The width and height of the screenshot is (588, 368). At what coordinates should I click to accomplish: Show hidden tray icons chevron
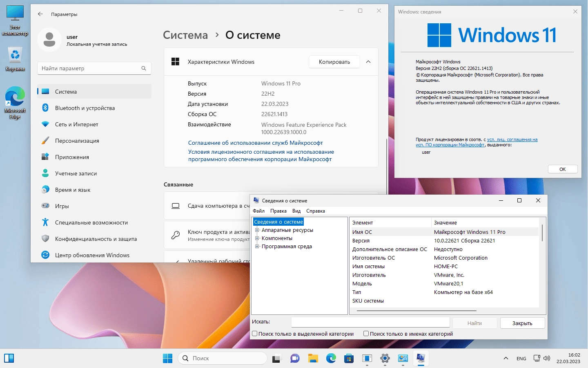[x=506, y=358]
